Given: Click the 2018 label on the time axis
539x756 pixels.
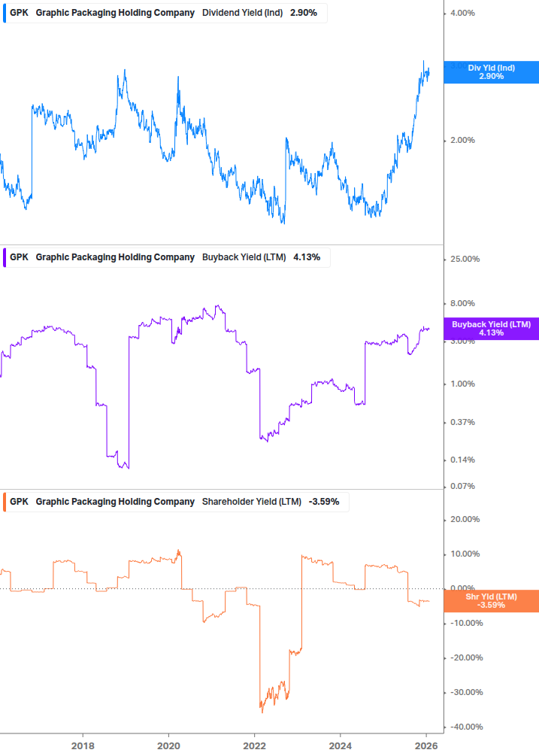Looking at the screenshot, I should [83, 746].
